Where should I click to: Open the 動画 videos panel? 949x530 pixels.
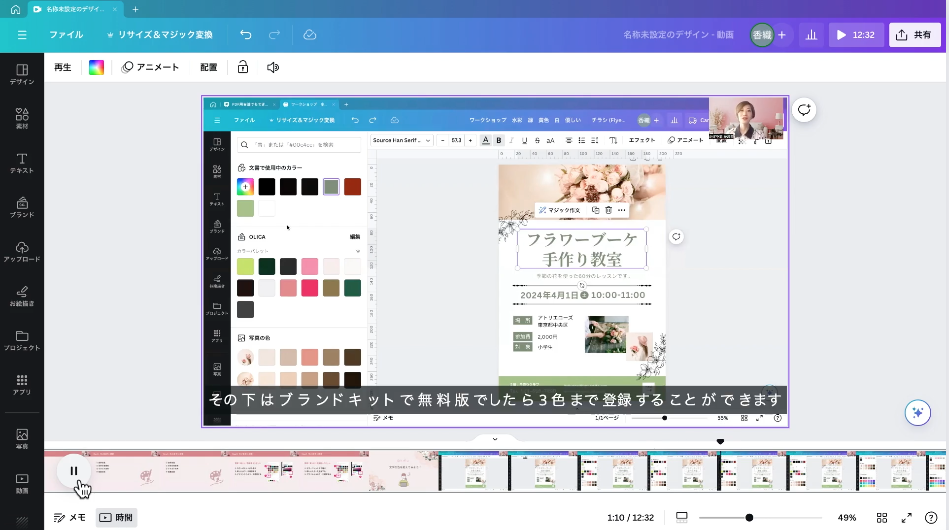(22, 483)
